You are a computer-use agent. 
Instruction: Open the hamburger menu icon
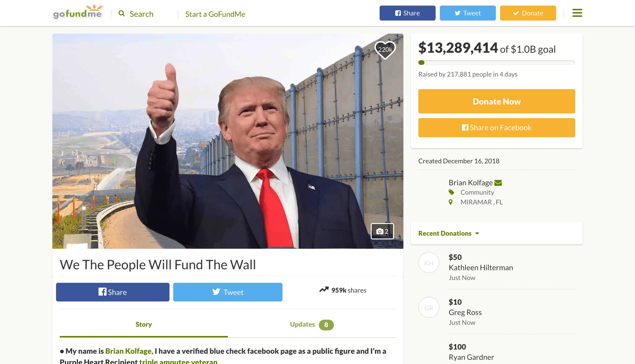[577, 13]
